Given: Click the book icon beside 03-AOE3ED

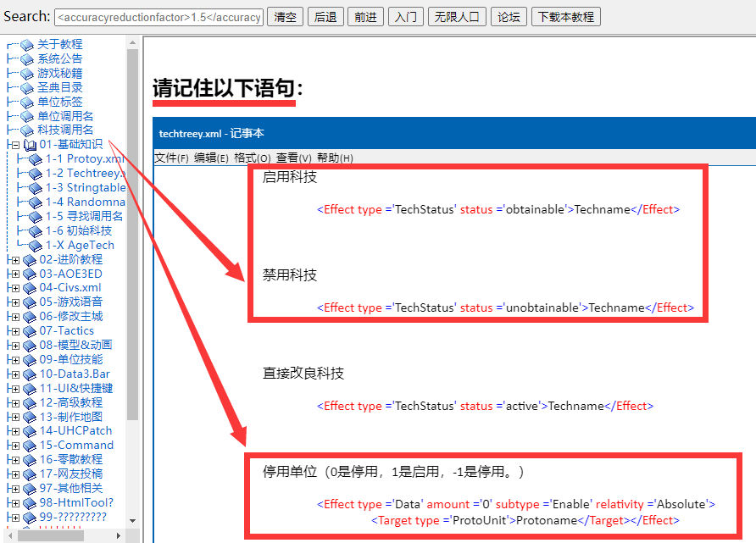Looking at the screenshot, I should 30,274.
